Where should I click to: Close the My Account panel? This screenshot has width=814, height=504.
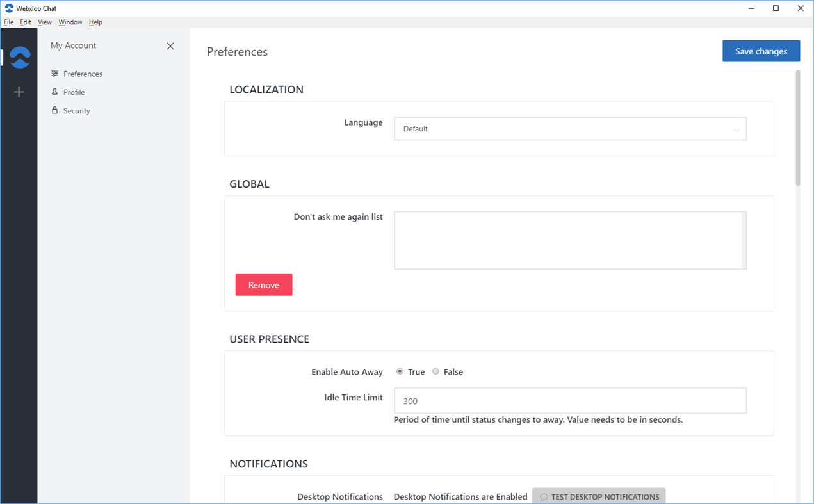(170, 46)
